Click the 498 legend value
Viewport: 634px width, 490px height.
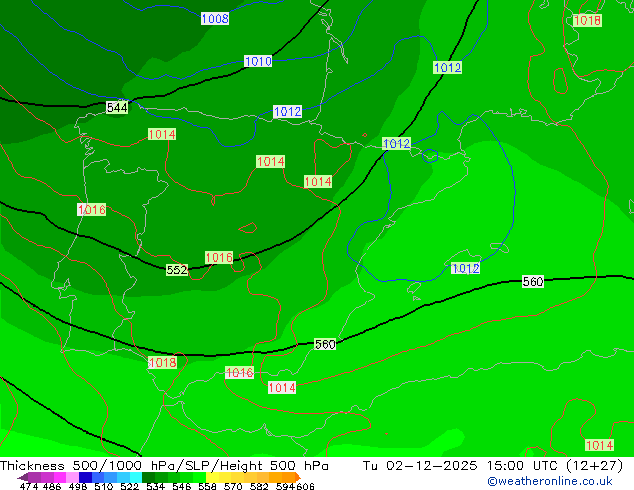pyautogui.click(x=78, y=486)
